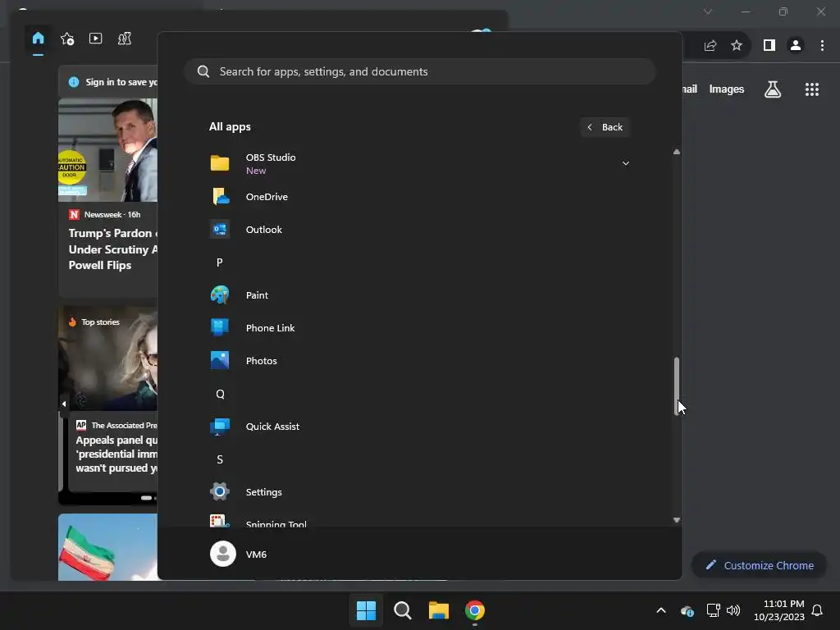840x630 pixels.
Task: Click the Start menu search box
Action: [x=419, y=71]
